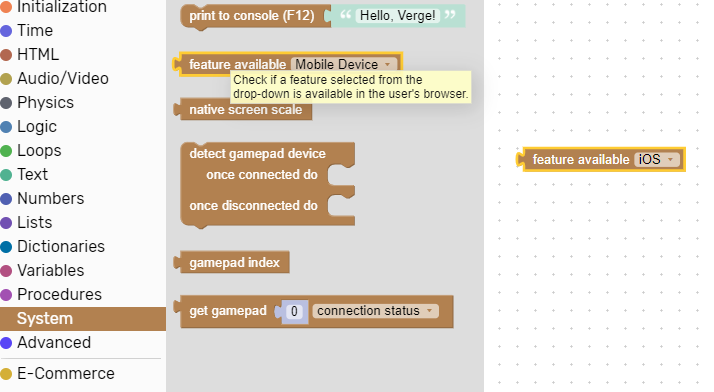Open the iOS feature dropdown
The width and height of the screenshot is (714, 392).
click(657, 159)
